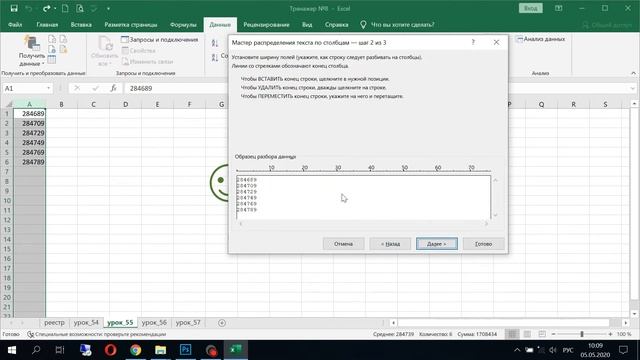Click the lightbulb tell-me icon
The image size is (640, 360).
click(363, 24)
